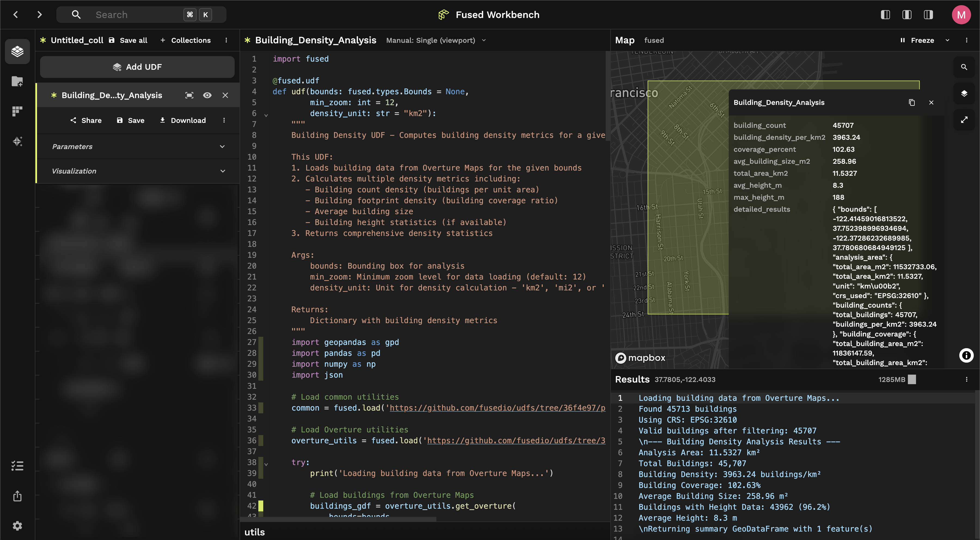Save the UDF
980x540 pixels.
130,120
